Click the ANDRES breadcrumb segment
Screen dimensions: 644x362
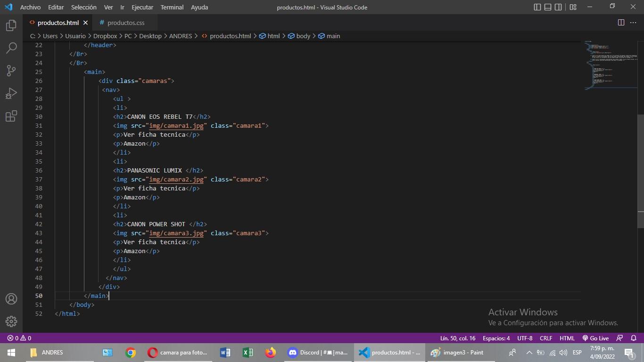tap(181, 36)
